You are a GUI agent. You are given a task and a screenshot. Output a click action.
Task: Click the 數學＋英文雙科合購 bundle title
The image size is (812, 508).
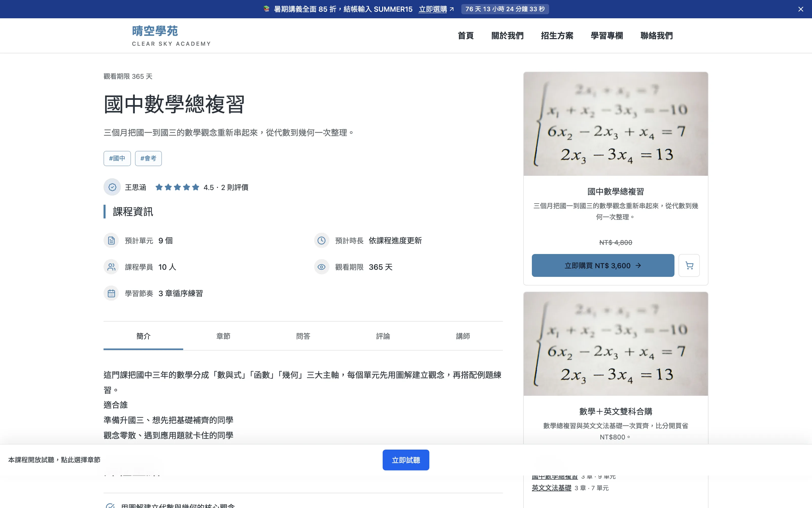click(x=616, y=411)
